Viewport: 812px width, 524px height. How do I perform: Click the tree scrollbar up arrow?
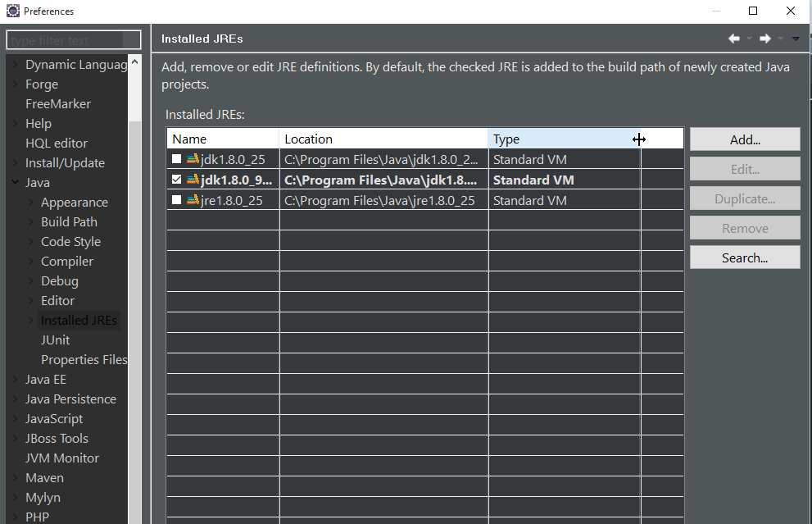click(134, 62)
